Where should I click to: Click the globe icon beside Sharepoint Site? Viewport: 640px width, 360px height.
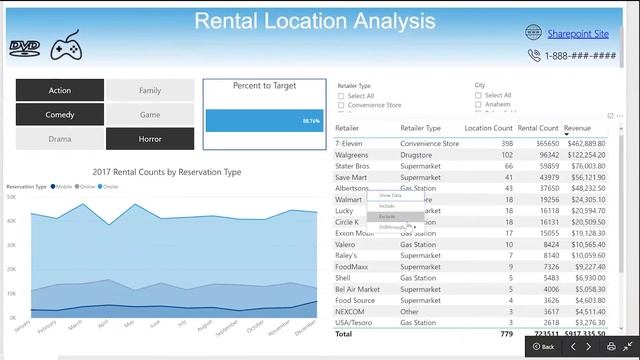(x=533, y=32)
